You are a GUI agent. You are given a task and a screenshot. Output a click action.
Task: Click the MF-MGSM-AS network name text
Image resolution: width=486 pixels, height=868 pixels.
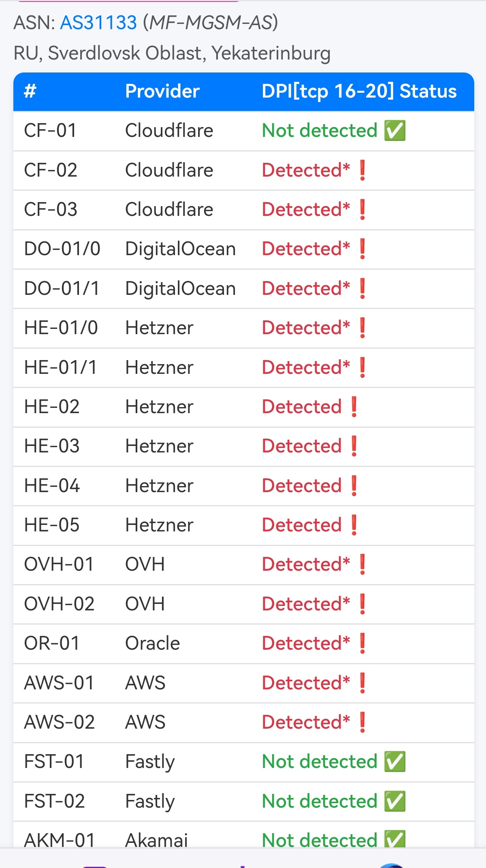[x=211, y=23]
